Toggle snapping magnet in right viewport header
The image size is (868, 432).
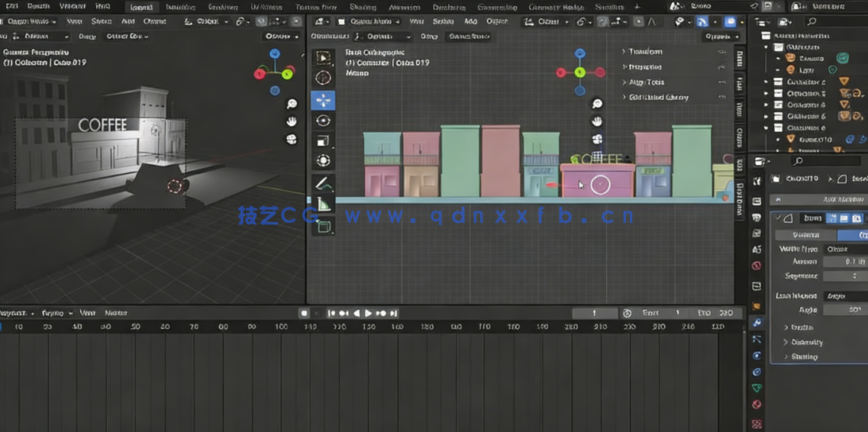(603, 22)
